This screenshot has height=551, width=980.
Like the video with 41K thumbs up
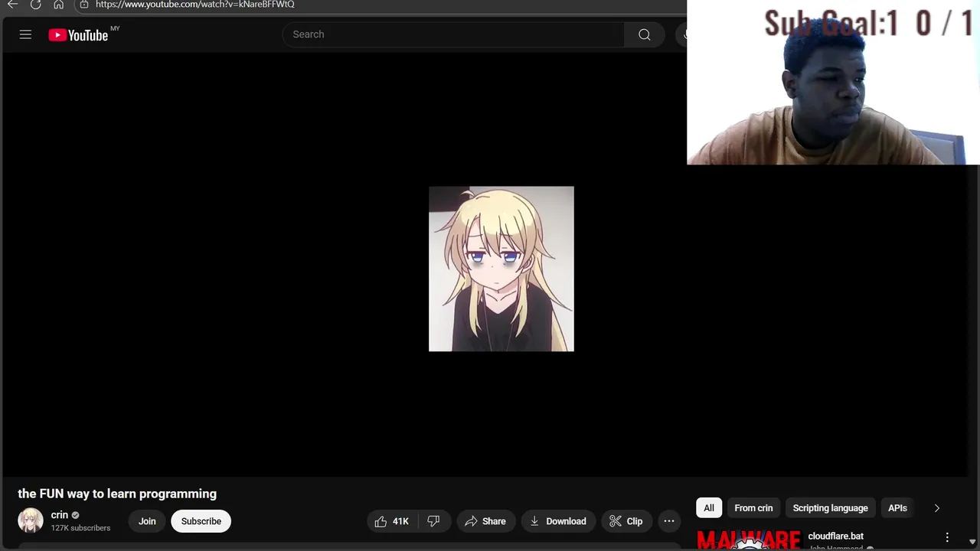(x=391, y=521)
